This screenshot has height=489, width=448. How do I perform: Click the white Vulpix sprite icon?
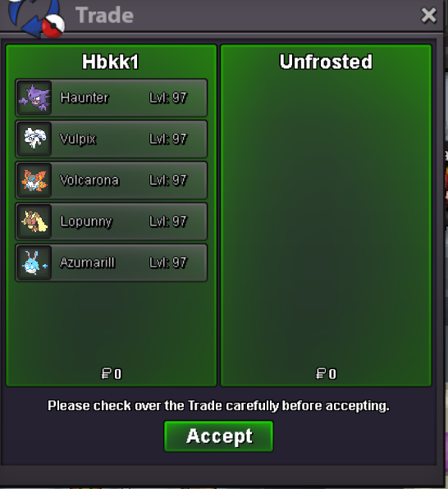tap(34, 139)
